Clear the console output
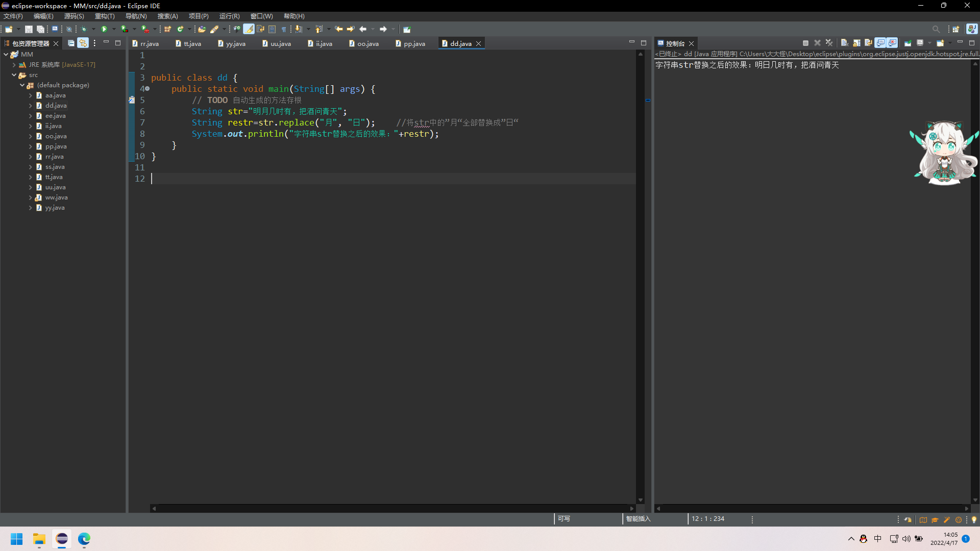 click(844, 44)
